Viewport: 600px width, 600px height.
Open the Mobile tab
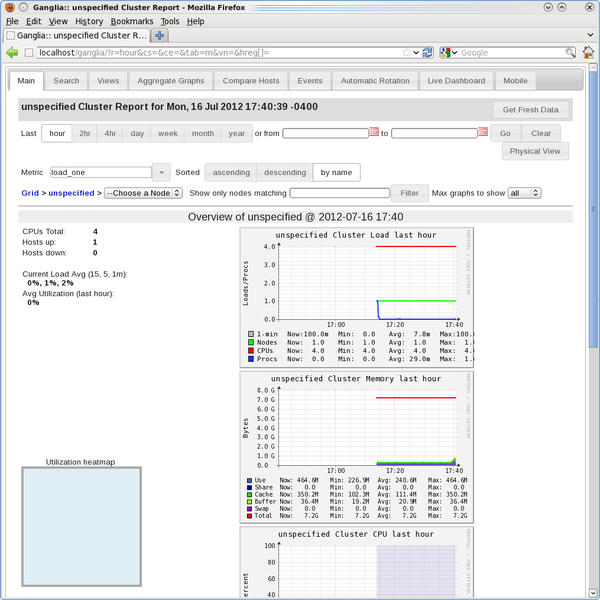coord(515,81)
